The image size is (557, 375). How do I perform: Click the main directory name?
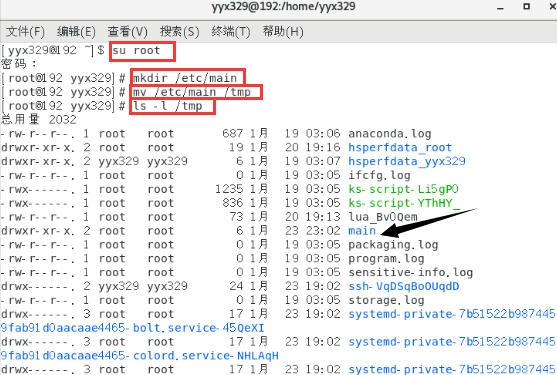(362, 231)
